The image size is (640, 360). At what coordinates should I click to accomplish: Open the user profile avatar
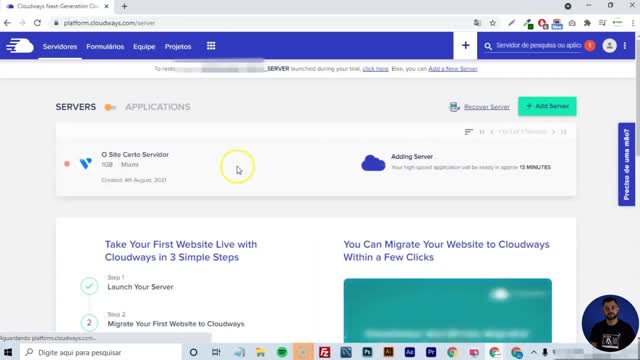pos(609,45)
